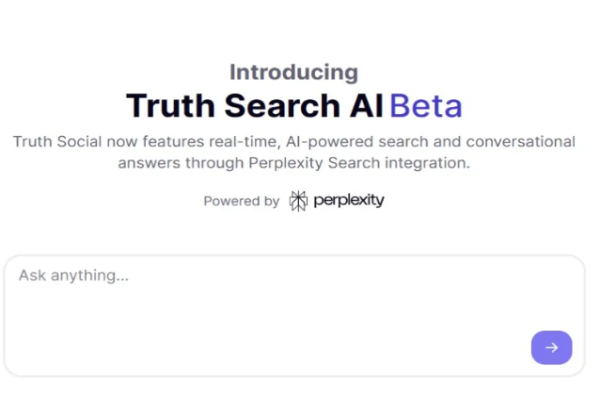The image size is (600, 400).
Task: Click "AI" in the main title
Action: point(366,105)
